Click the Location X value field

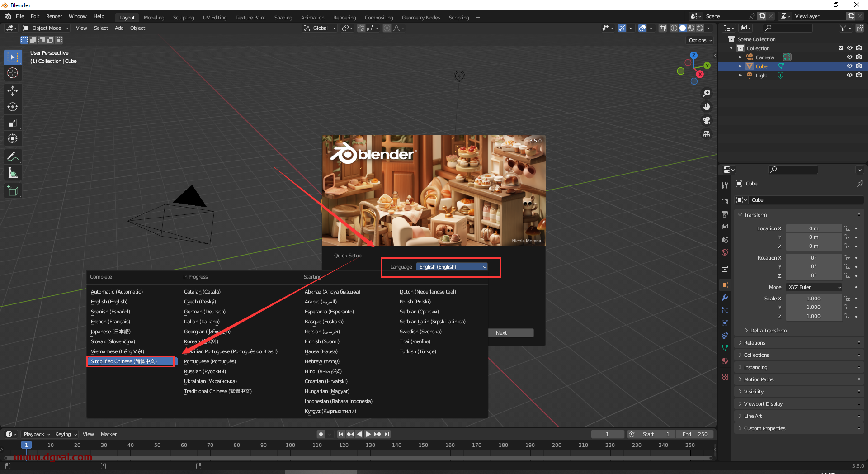(x=814, y=228)
